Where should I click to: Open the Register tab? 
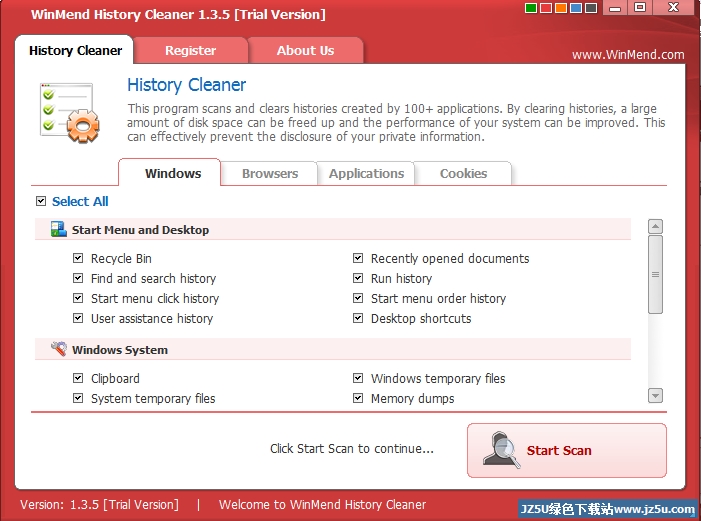tap(190, 50)
